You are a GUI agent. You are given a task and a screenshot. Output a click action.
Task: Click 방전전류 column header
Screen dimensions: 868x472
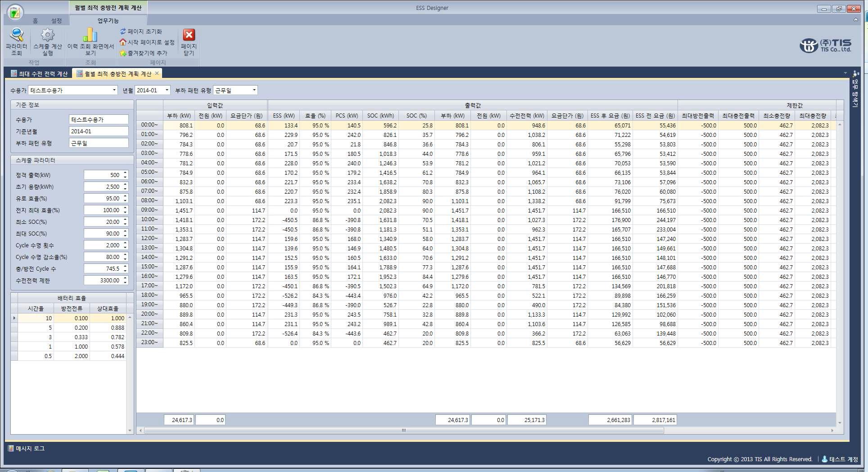(72, 308)
